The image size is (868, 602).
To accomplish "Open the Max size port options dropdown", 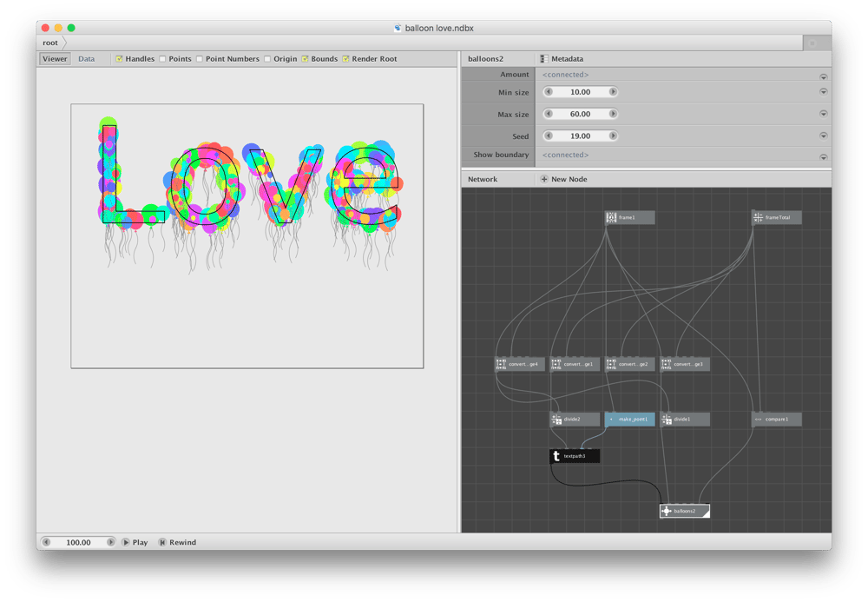I will tap(823, 114).
